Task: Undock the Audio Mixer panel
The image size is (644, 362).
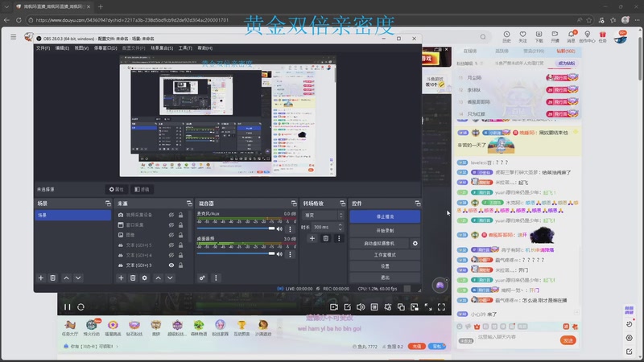Action: pyautogui.click(x=294, y=204)
